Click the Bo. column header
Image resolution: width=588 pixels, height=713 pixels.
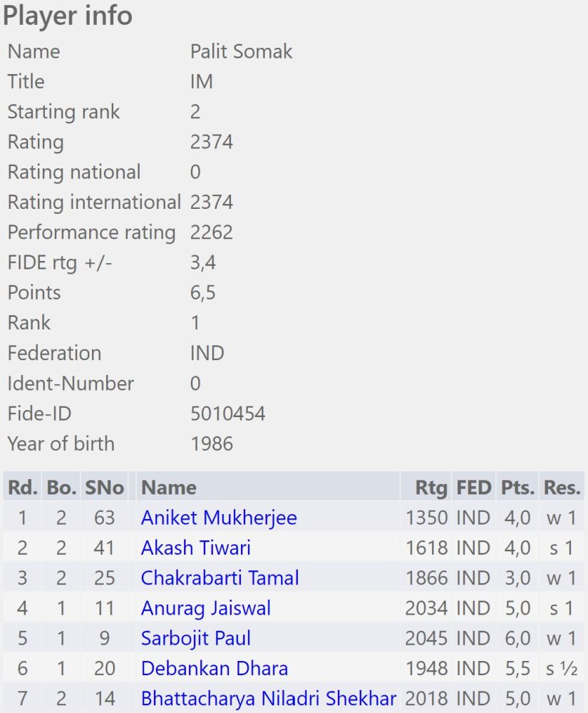(61, 488)
